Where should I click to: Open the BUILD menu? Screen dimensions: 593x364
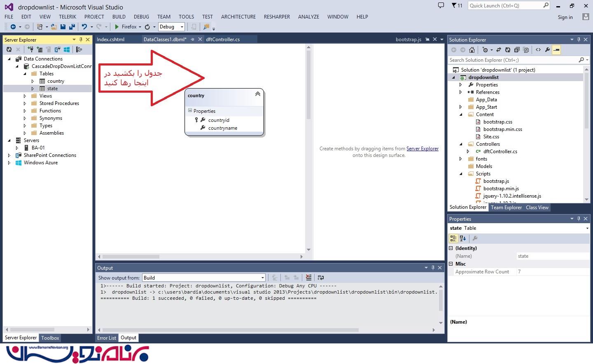pos(119,17)
